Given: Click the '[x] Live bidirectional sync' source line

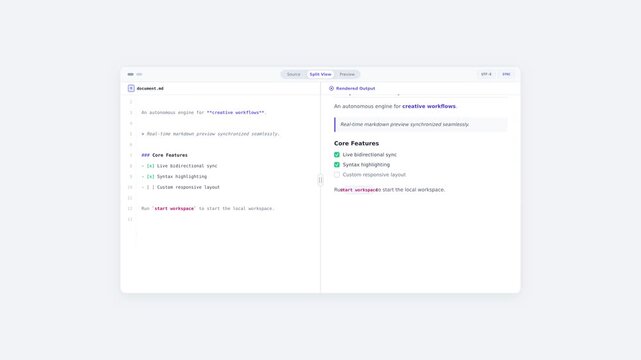Looking at the screenshot, I should (x=179, y=166).
